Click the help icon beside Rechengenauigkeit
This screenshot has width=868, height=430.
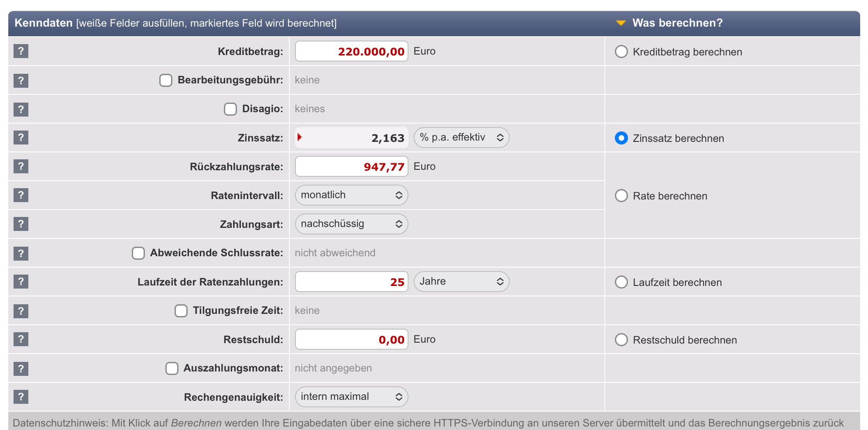pos(21,397)
